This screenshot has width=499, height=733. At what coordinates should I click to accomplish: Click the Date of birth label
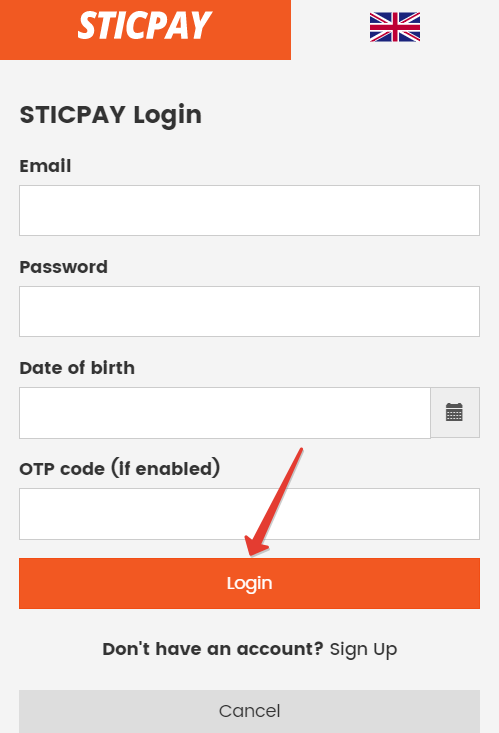coord(77,368)
